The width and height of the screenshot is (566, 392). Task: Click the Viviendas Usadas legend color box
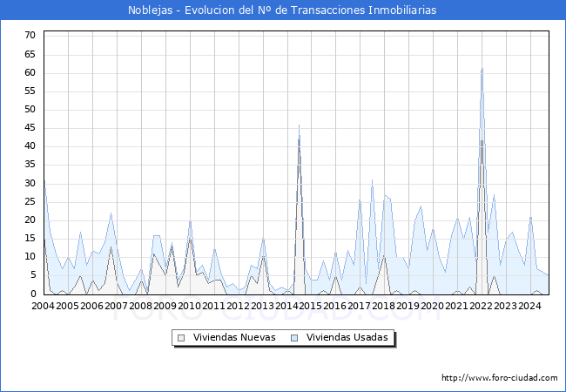point(294,337)
